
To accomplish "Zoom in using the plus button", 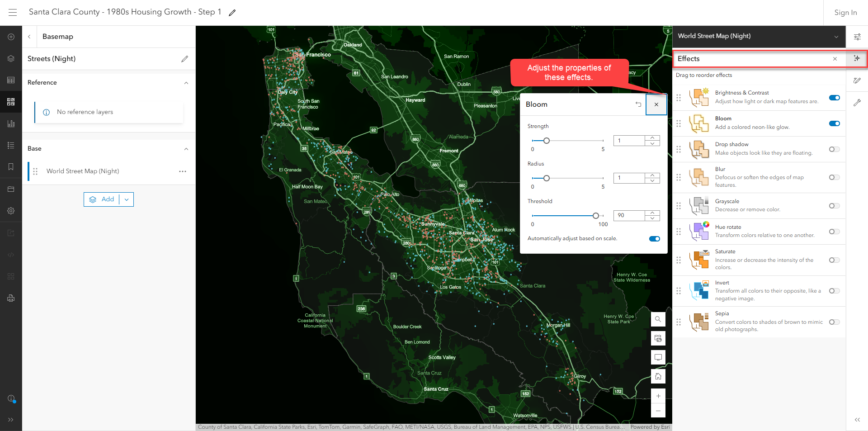I will [658, 396].
